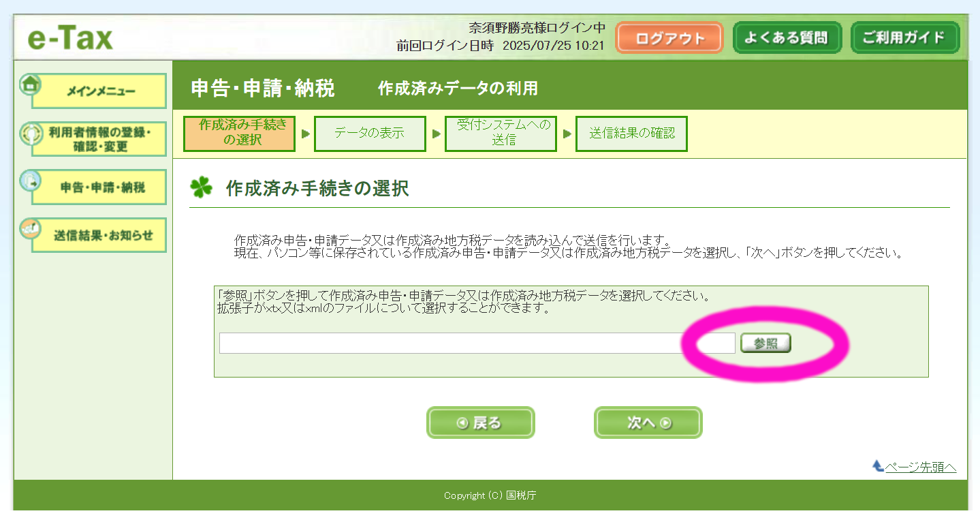
Task: Click the house icon beside メインメニュー
Action: [x=30, y=85]
